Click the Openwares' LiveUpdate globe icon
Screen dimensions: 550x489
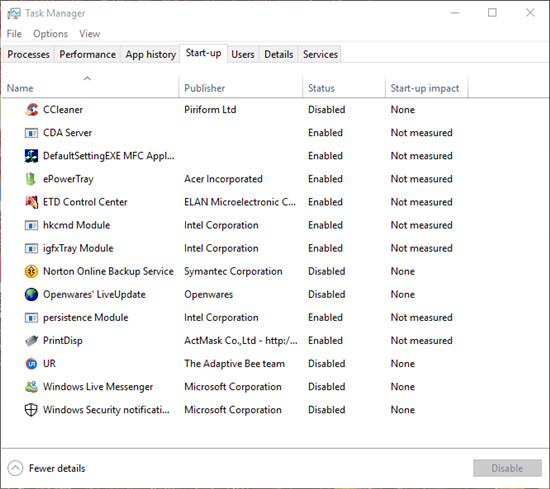tap(31, 294)
